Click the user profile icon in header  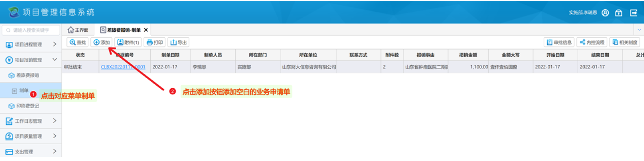605,13
